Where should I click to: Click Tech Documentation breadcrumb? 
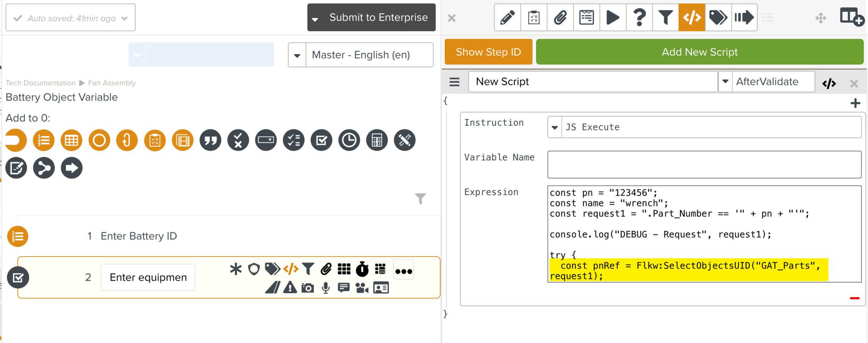click(x=41, y=83)
